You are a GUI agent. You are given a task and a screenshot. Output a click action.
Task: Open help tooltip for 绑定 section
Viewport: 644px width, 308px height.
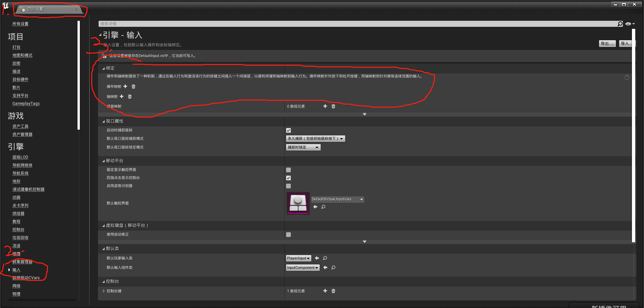627,77
